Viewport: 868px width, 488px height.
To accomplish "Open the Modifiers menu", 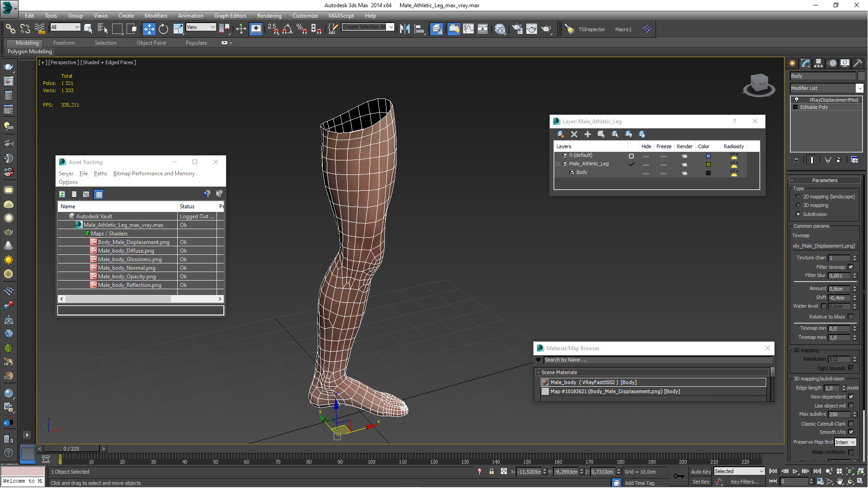I will pos(156,15).
